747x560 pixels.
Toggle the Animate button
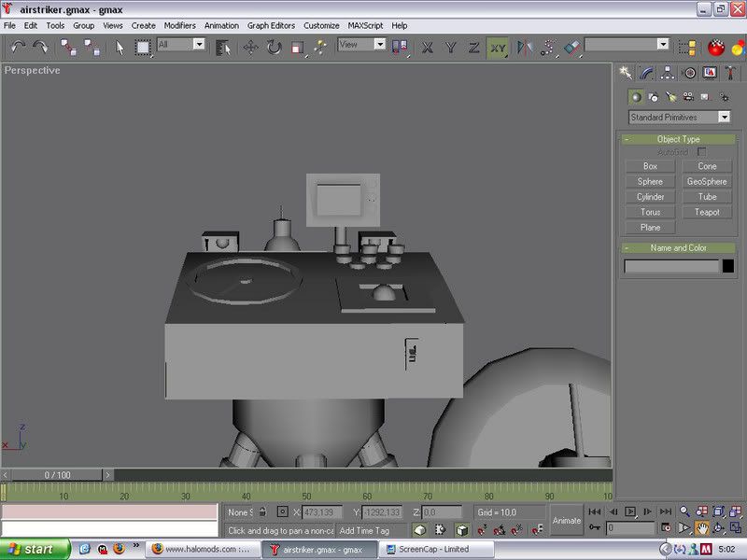click(567, 521)
